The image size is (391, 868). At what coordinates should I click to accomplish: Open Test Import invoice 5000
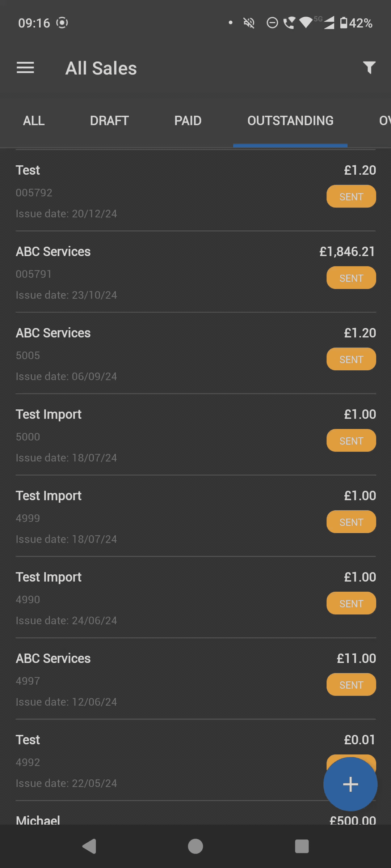pos(195,435)
